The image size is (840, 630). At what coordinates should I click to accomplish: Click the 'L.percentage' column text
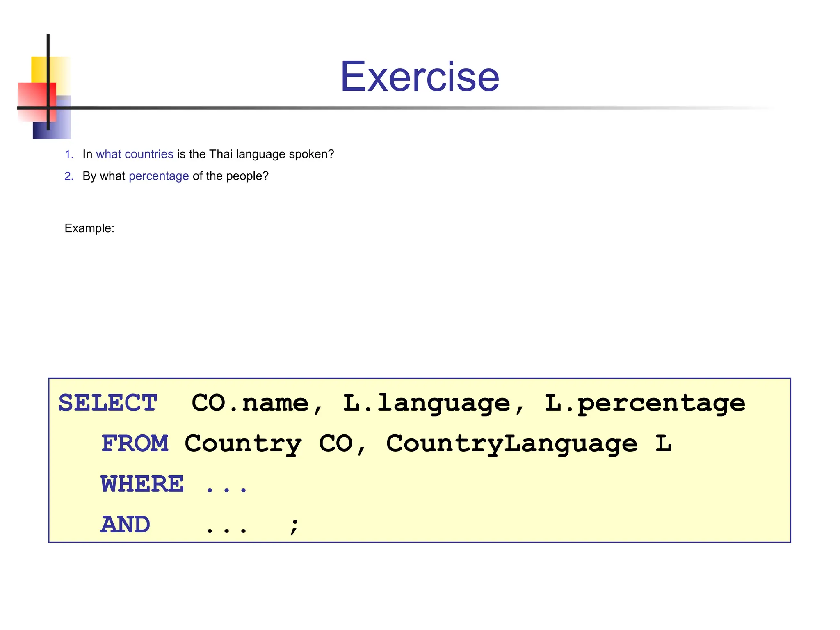pos(644,403)
